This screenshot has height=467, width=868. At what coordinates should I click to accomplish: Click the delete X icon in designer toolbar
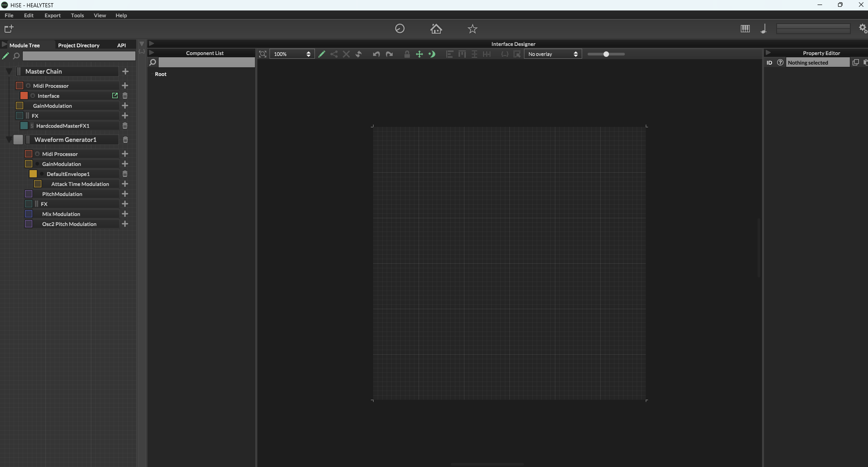[x=346, y=54]
